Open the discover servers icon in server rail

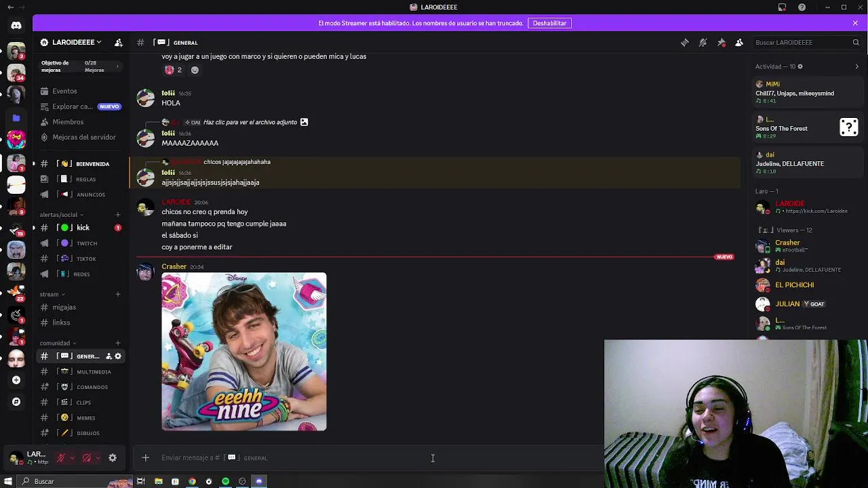tap(16, 402)
